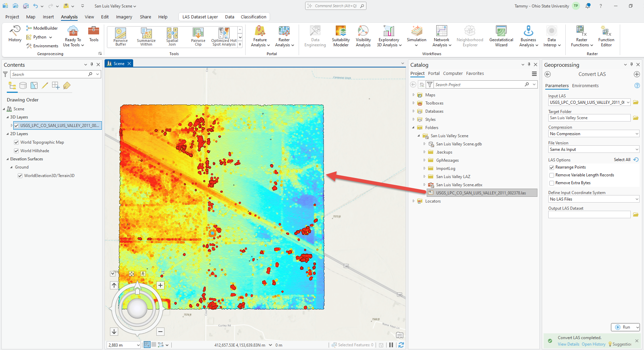The width and height of the screenshot is (644, 350).
Task: Click the Contents search field
Action: [x=49, y=75]
